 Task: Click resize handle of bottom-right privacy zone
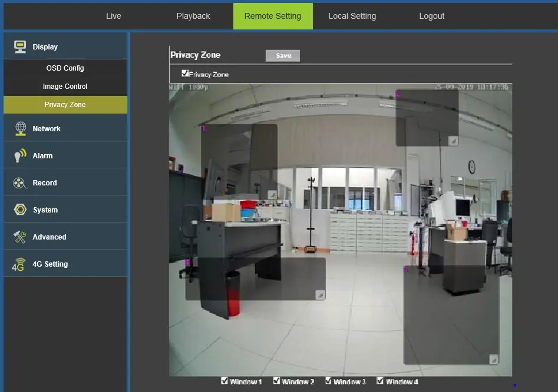(x=493, y=359)
